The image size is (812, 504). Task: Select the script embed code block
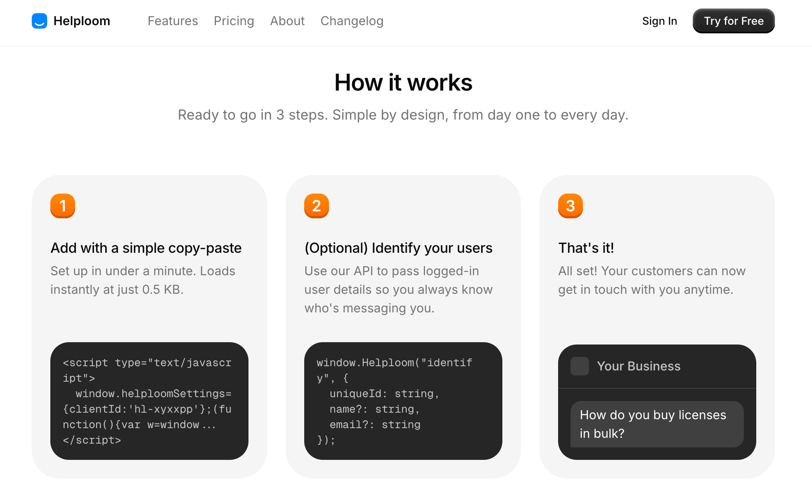coord(149,401)
